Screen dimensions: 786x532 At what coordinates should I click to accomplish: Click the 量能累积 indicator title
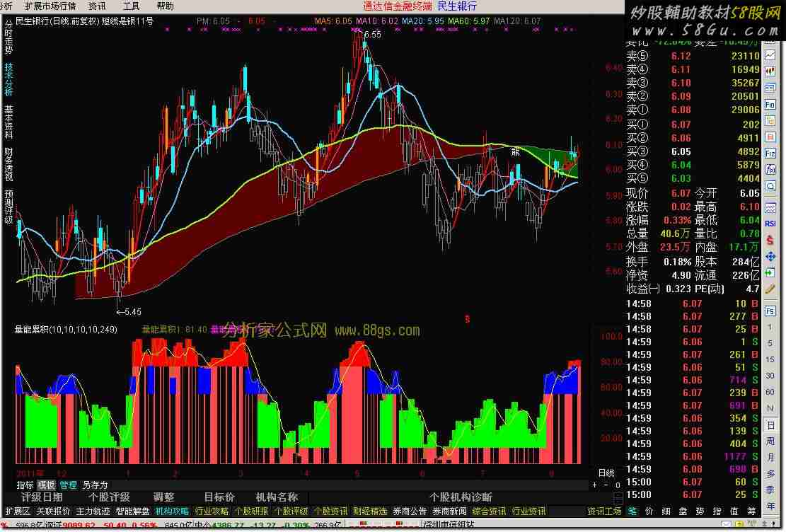66,330
